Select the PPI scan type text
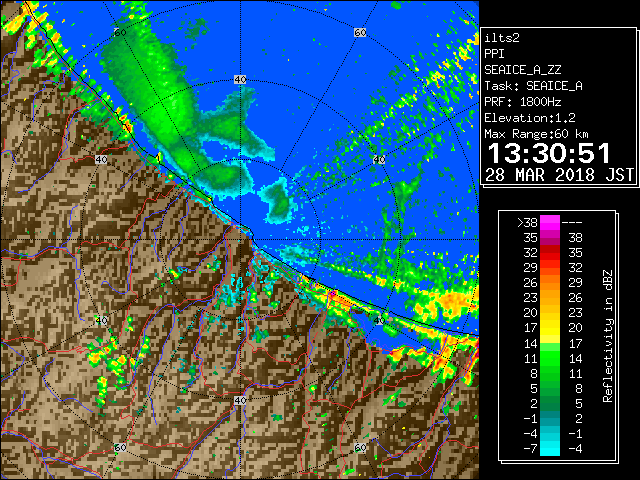Image resolution: width=640 pixels, height=480 pixels. pyautogui.click(x=494, y=54)
